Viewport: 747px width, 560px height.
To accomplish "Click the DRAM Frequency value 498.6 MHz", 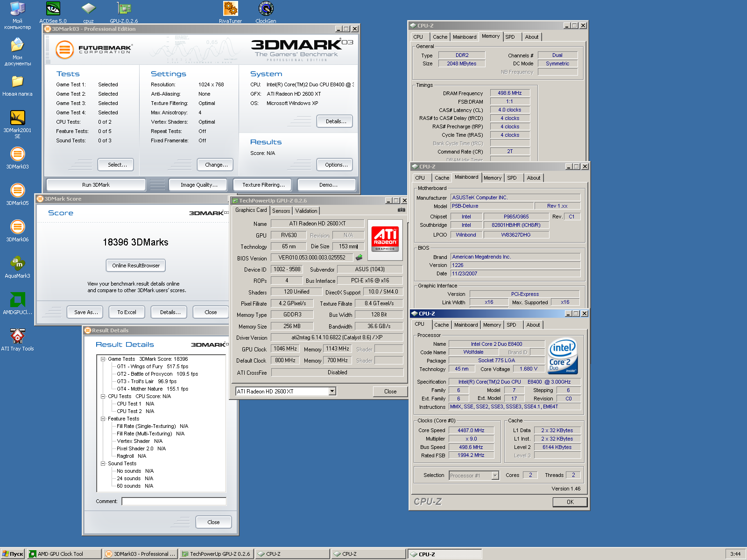I will pyautogui.click(x=509, y=93).
